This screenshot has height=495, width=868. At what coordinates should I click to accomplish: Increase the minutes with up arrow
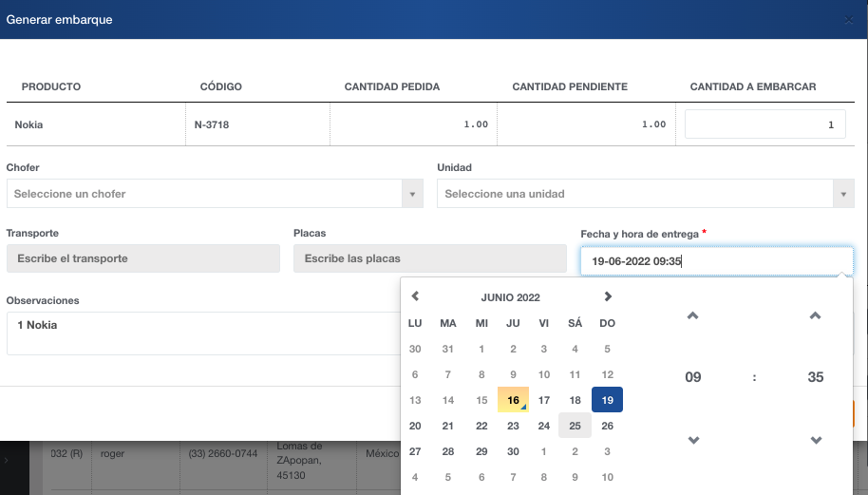(x=815, y=316)
